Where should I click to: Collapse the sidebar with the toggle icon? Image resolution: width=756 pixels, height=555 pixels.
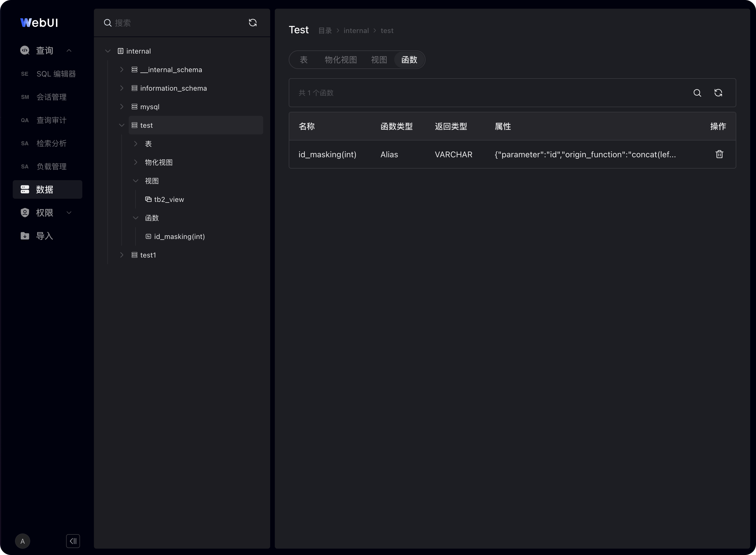[73, 541]
